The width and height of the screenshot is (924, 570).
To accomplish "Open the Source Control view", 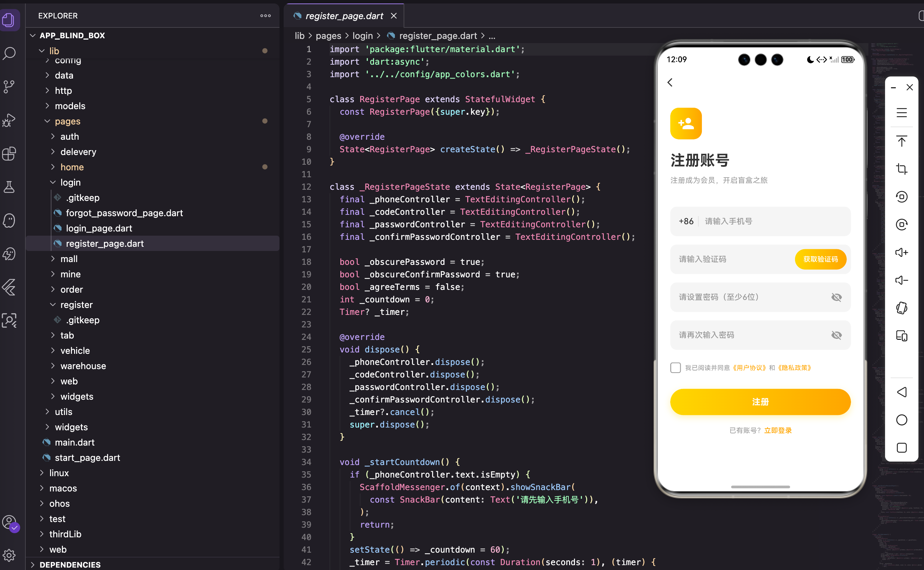I will point(9,87).
